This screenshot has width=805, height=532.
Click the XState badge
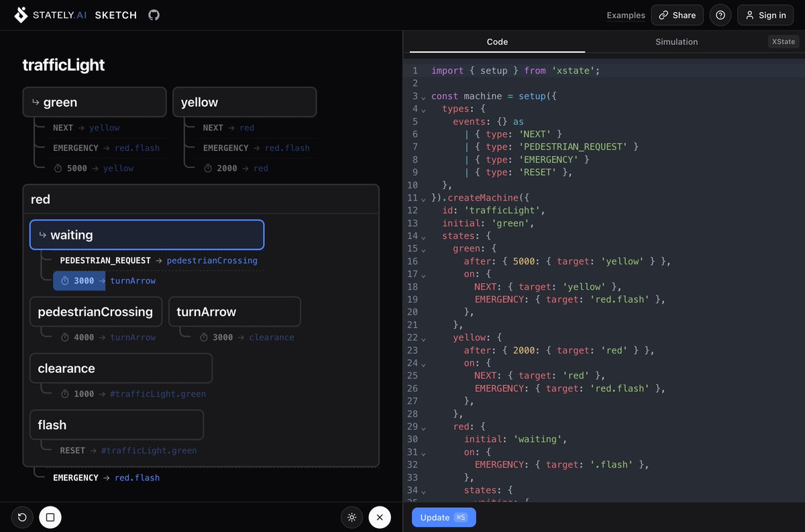pyautogui.click(x=784, y=42)
